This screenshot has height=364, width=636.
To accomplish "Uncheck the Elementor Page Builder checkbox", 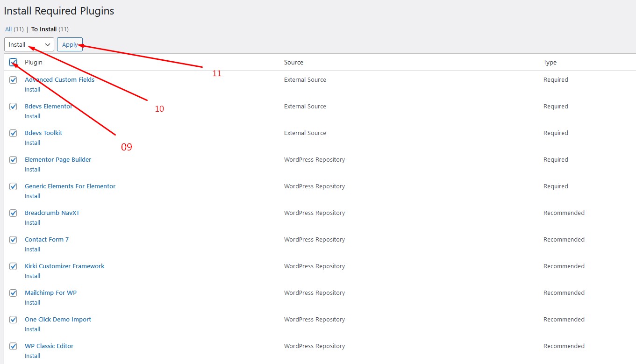I will click(x=13, y=160).
